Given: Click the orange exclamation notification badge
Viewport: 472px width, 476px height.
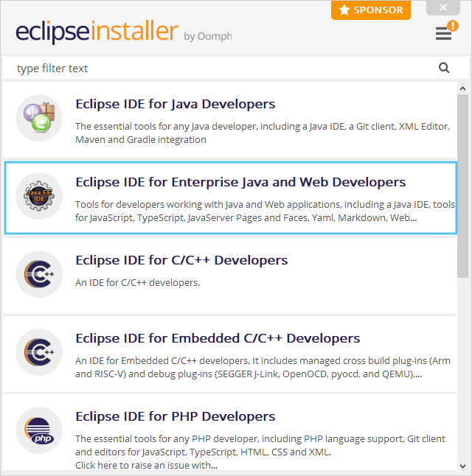Looking at the screenshot, I should (x=453, y=26).
